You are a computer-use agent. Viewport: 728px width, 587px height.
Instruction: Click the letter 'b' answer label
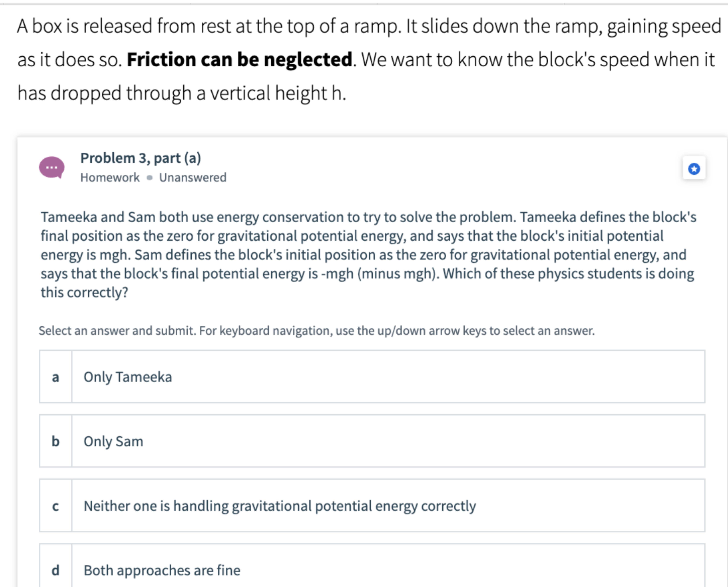55,441
